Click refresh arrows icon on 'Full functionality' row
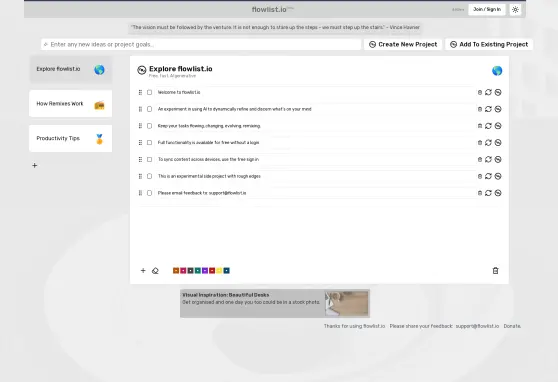The image size is (558, 382). pos(488,142)
